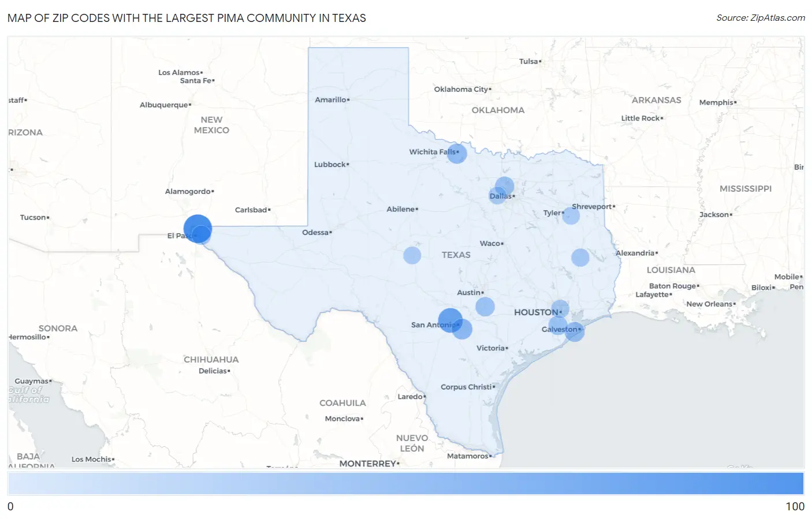The height and width of the screenshot is (519, 812).
Task: Click the color gradient legend bar
Action: coord(405,483)
